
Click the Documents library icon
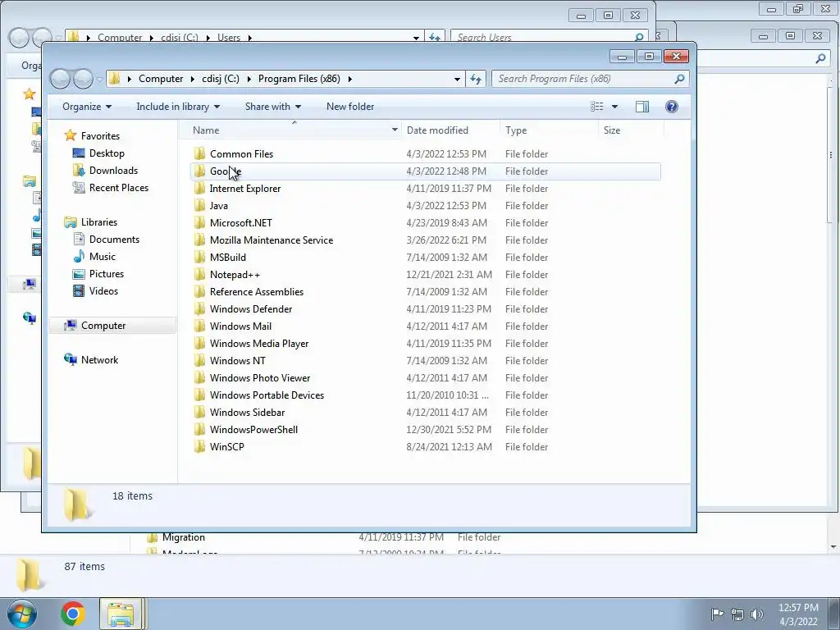[x=79, y=240]
